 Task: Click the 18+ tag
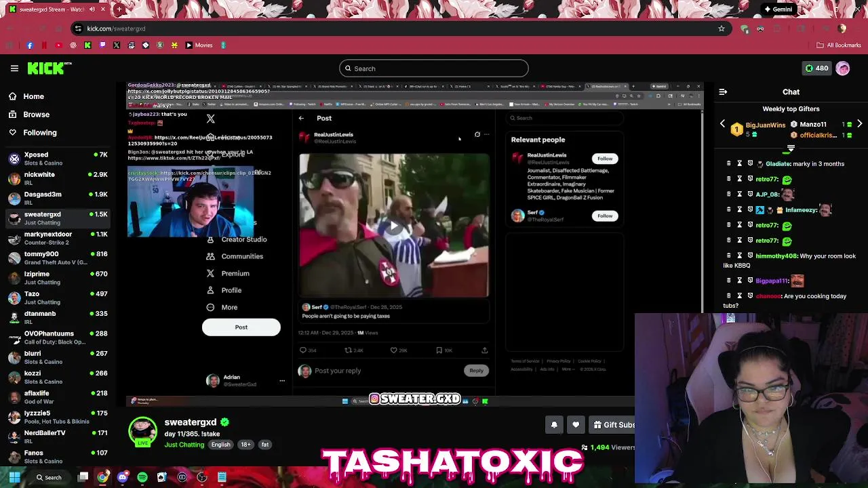[x=245, y=445]
